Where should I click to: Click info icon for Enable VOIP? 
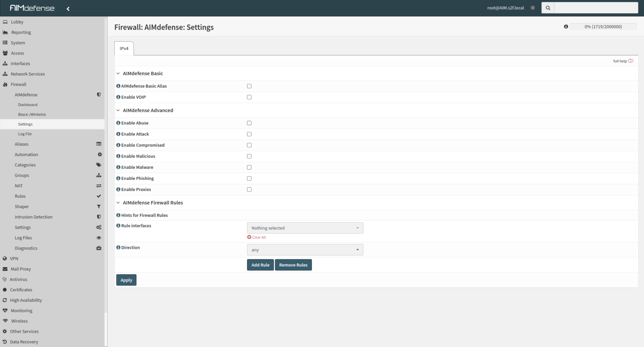pos(118,97)
